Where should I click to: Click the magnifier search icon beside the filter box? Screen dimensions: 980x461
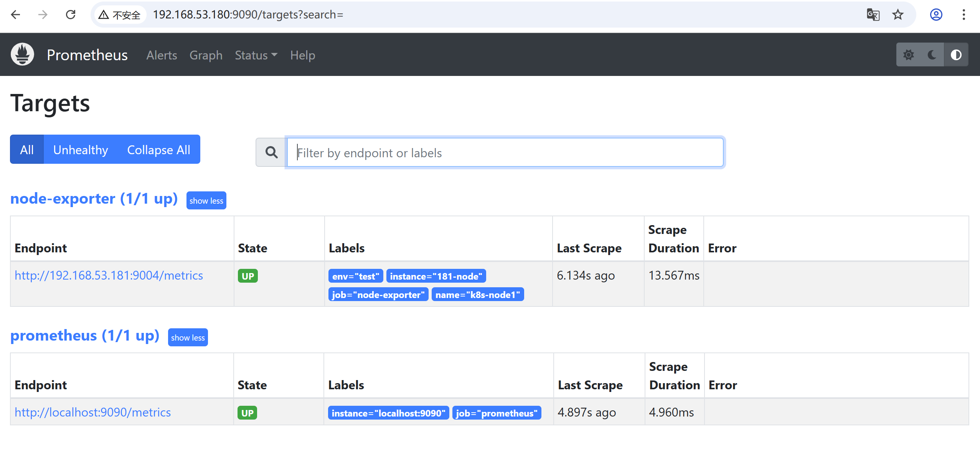tap(271, 153)
